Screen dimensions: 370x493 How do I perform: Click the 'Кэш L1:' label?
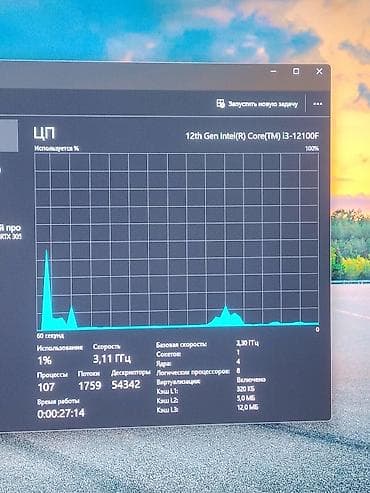[x=167, y=391]
